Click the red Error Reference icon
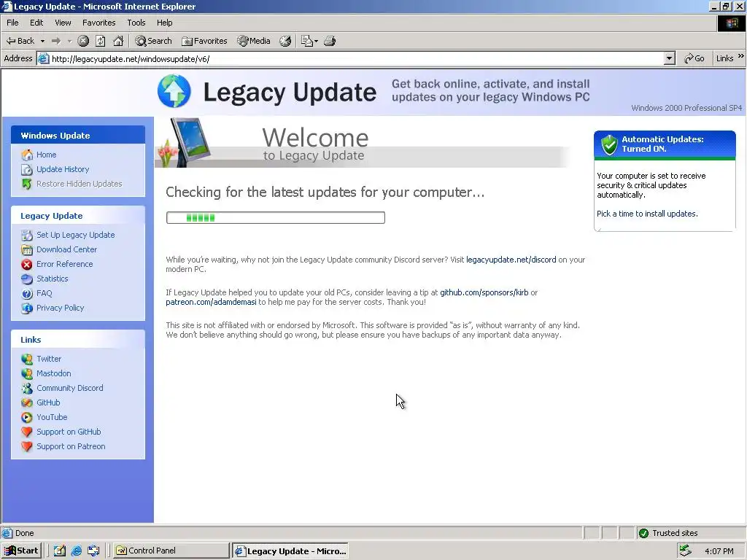 coord(27,264)
